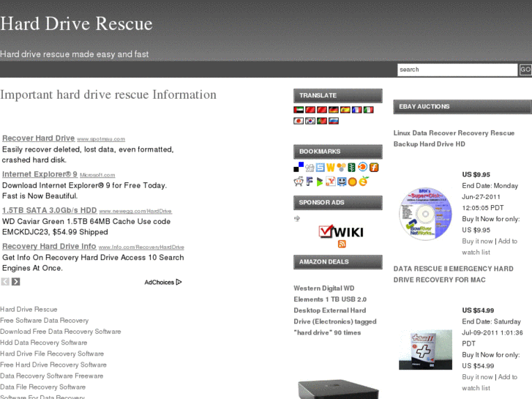Click the orange fruit e bookmark icon
532x399 pixels.
click(364, 182)
